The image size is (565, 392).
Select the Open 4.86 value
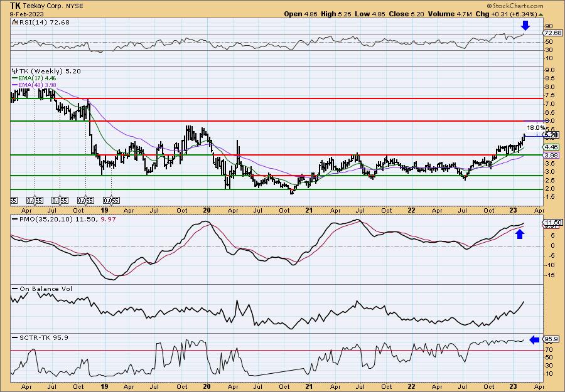point(301,14)
